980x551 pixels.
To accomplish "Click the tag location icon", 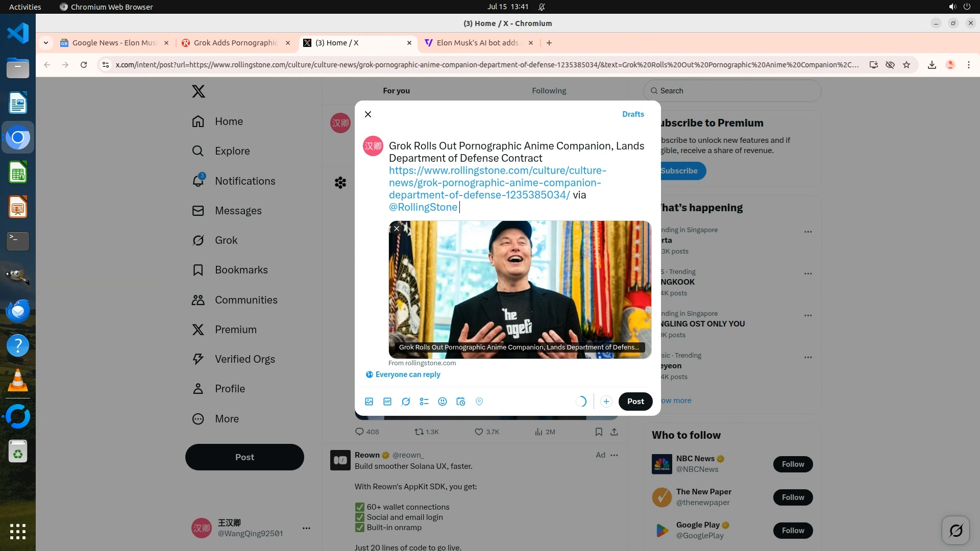I will pos(479,402).
